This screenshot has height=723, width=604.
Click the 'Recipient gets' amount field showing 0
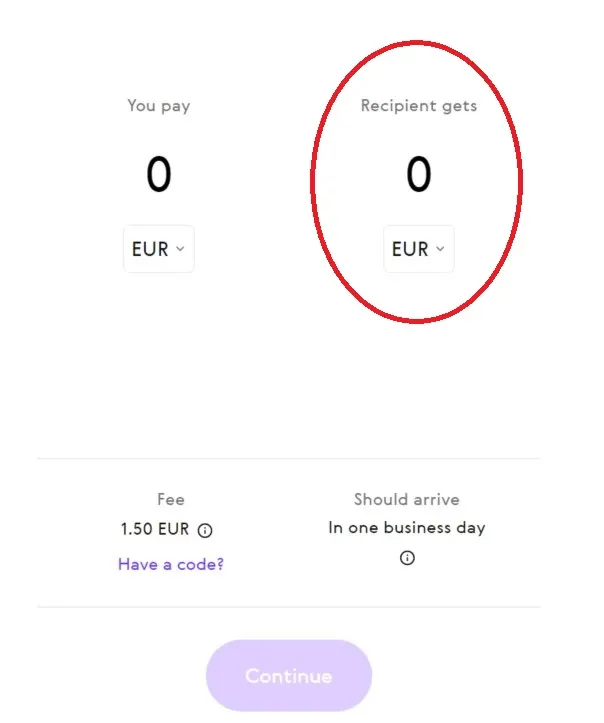point(418,177)
